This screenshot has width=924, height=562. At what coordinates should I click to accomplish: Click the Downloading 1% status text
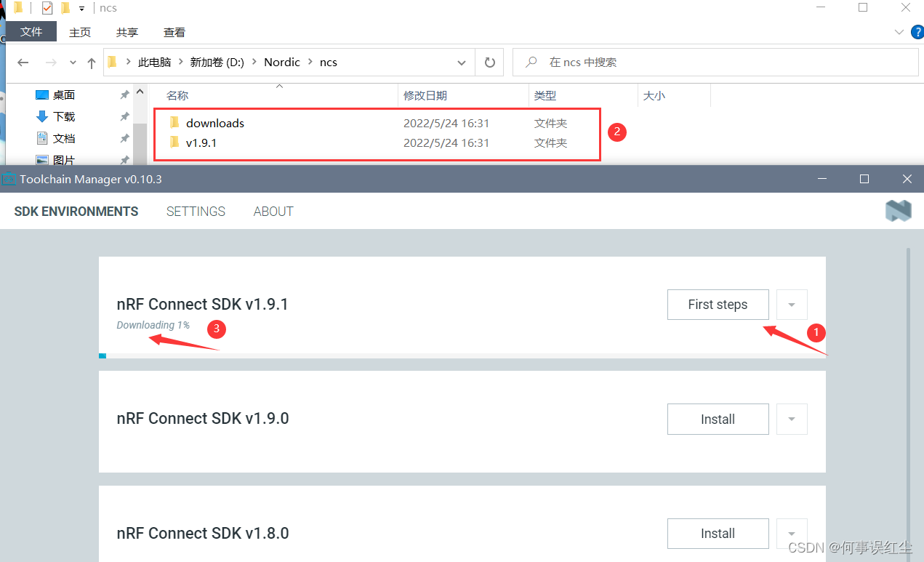tap(153, 326)
